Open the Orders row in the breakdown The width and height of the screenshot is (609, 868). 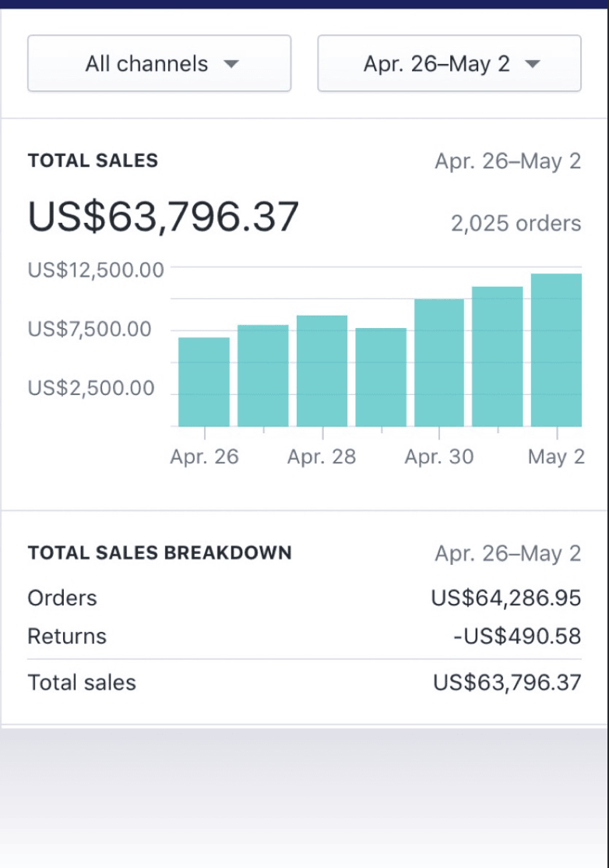pos(304,598)
